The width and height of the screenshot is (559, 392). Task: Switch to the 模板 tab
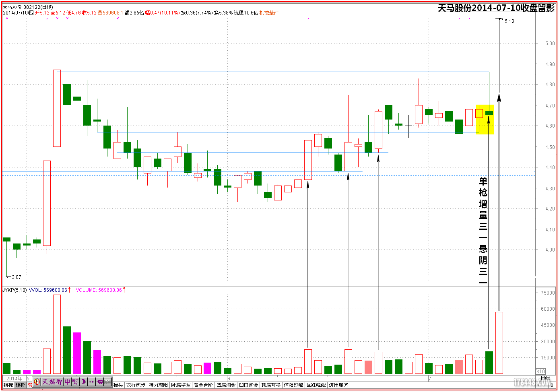click(x=20, y=385)
